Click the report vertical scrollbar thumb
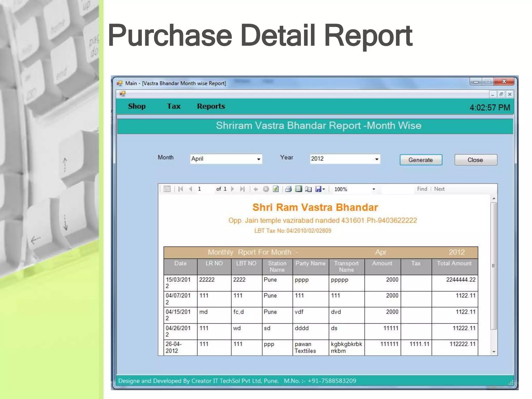The image size is (532, 399). (494, 266)
